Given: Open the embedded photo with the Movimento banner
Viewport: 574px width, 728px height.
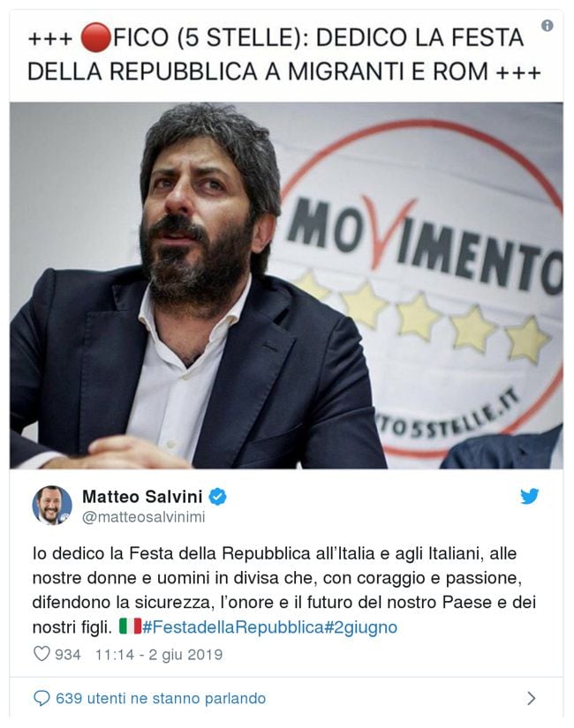Looking at the screenshot, I should click(x=286, y=285).
